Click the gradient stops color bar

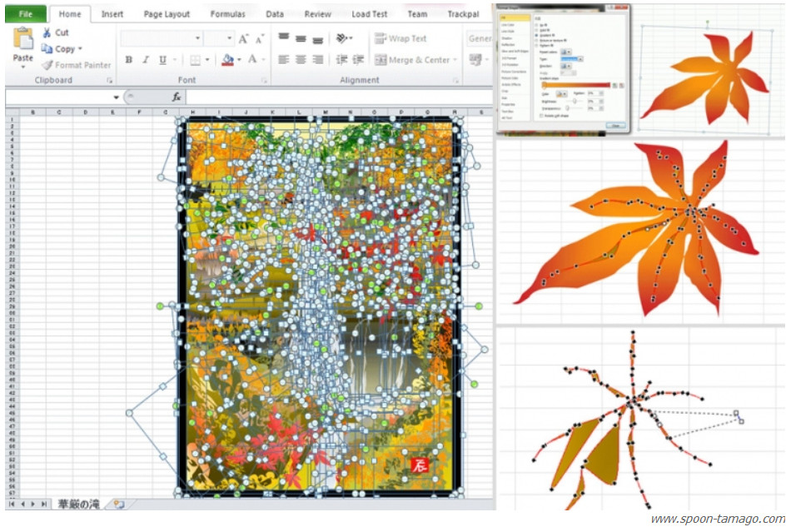(576, 85)
